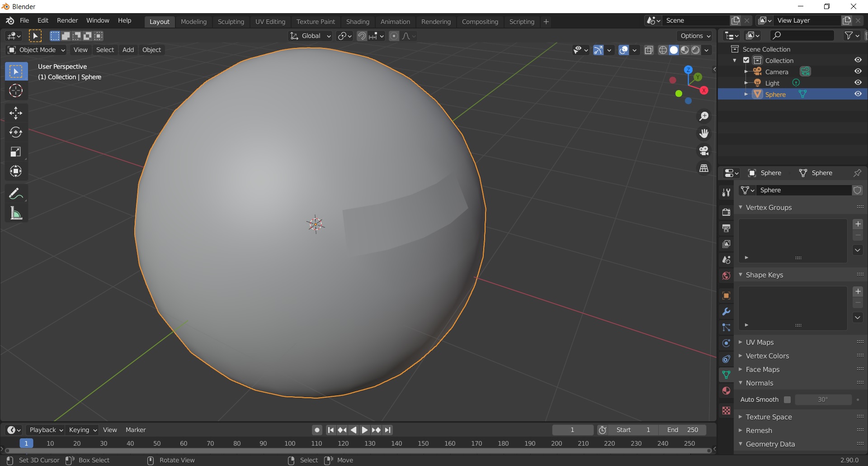Switch to the Shading workspace tab

click(358, 22)
